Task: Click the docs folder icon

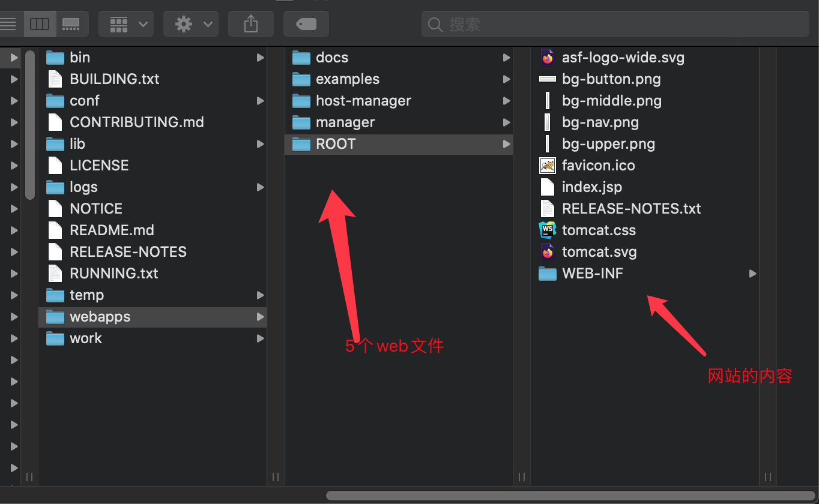Action: click(x=301, y=58)
